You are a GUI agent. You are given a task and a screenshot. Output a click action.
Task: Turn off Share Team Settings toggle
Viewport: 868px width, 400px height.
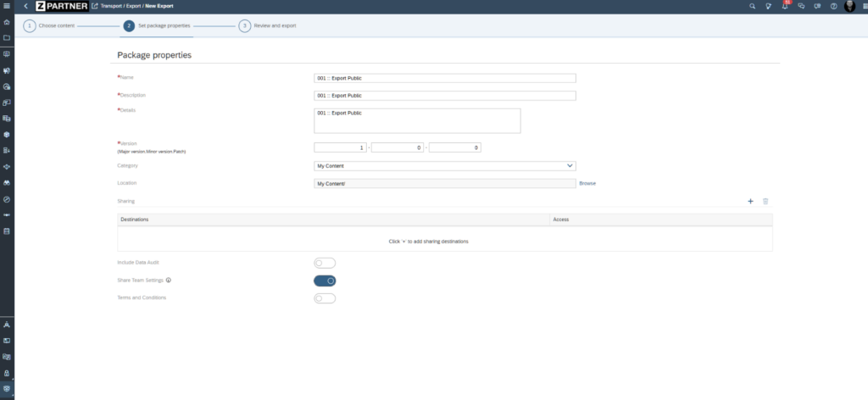(325, 281)
